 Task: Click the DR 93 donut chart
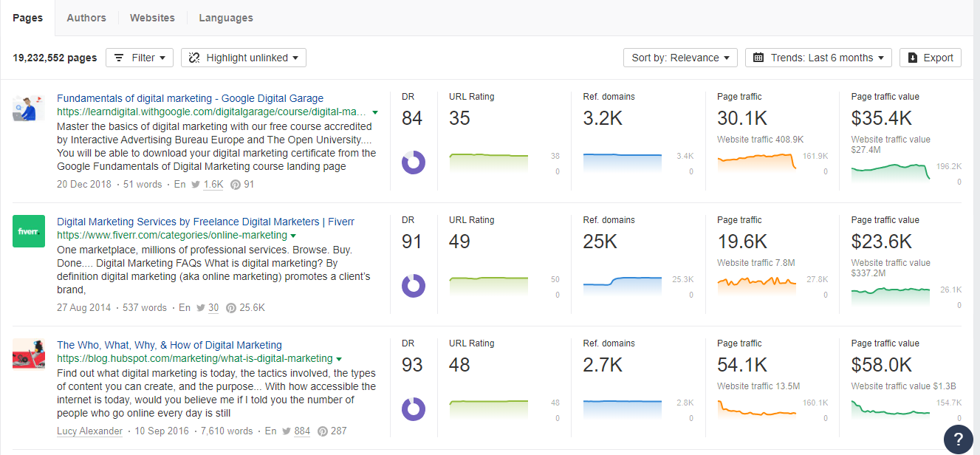pyautogui.click(x=414, y=410)
